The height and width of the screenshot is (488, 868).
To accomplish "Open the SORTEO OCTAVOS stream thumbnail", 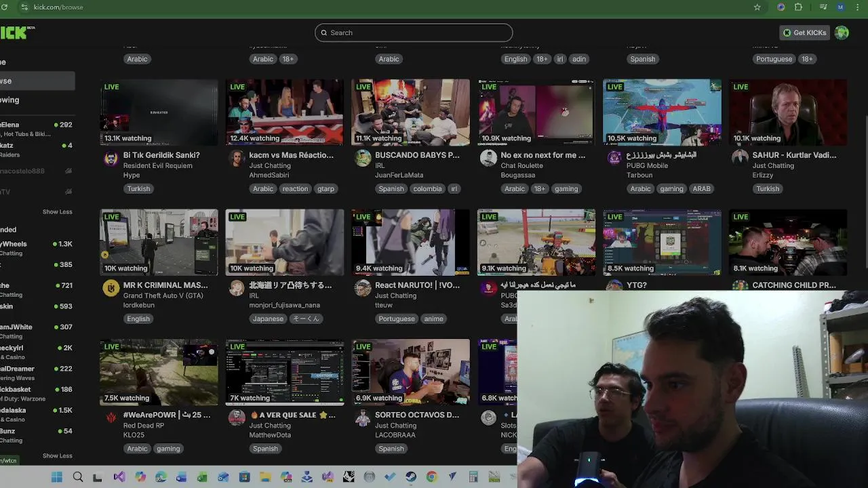I will pyautogui.click(x=410, y=372).
